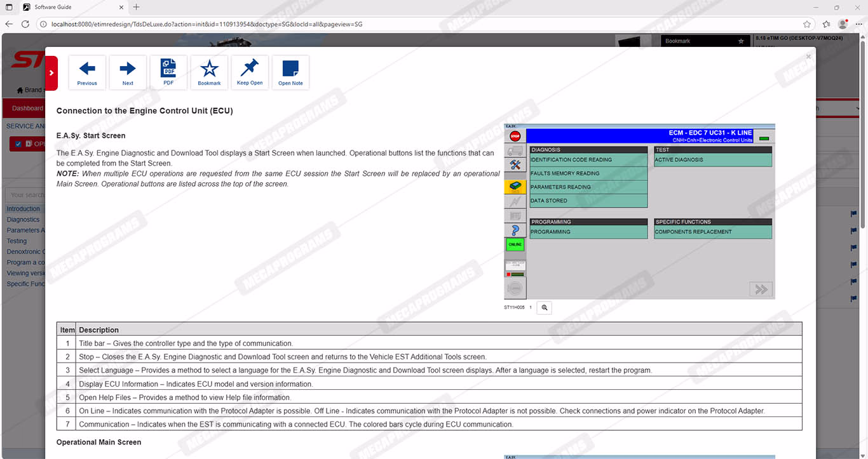This screenshot has width=868, height=459.
Task: Export the document with the PDF icon
Action: [x=168, y=72]
